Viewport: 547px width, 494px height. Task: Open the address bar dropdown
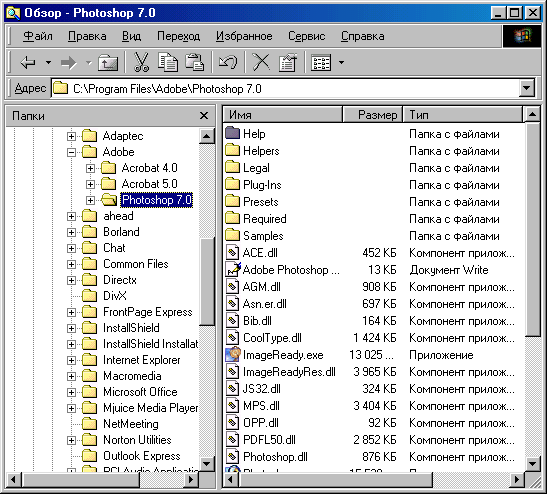527,88
